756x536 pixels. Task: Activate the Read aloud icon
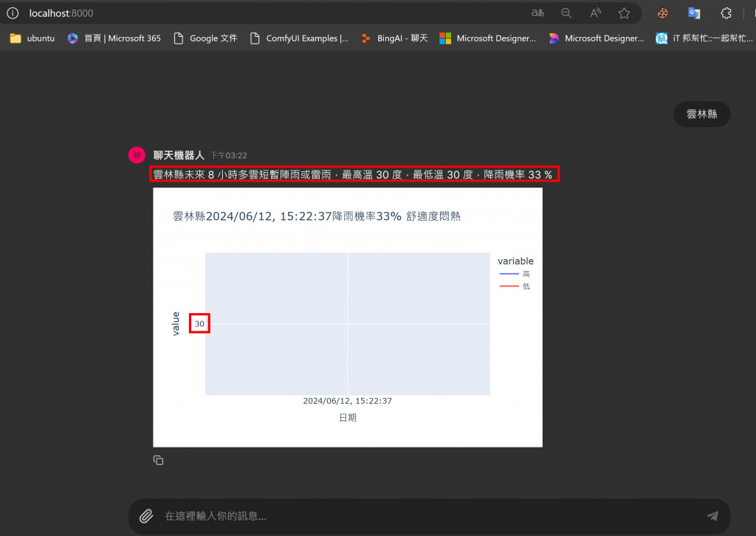pyautogui.click(x=596, y=13)
